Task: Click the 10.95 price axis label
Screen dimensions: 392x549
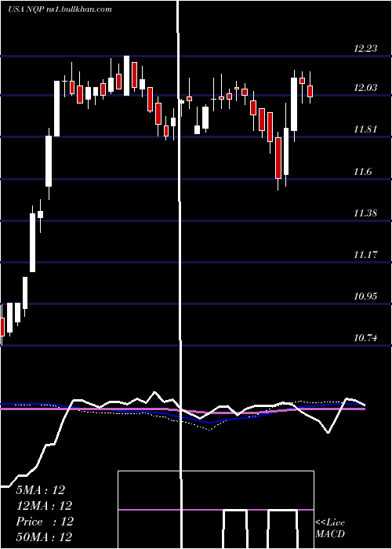Action: (365, 296)
